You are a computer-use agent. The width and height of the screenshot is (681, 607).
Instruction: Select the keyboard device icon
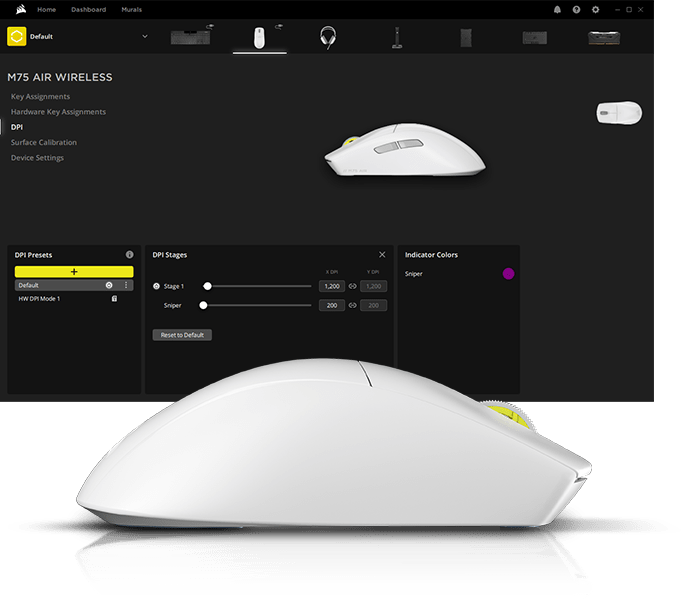click(x=190, y=37)
